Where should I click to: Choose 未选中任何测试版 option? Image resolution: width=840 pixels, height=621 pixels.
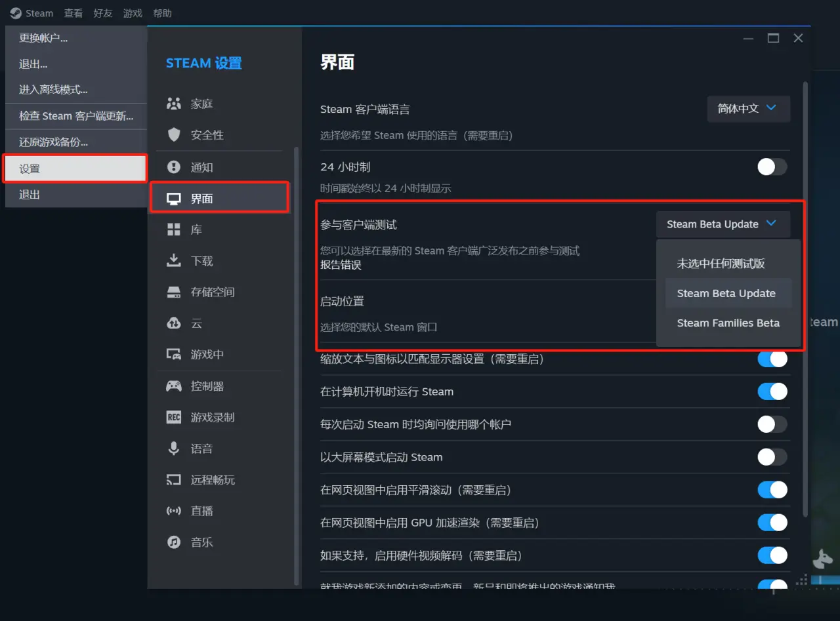pos(728,264)
